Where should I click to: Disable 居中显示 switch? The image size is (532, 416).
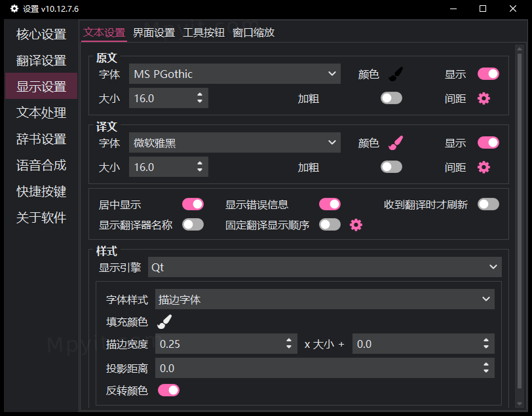(x=193, y=204)
